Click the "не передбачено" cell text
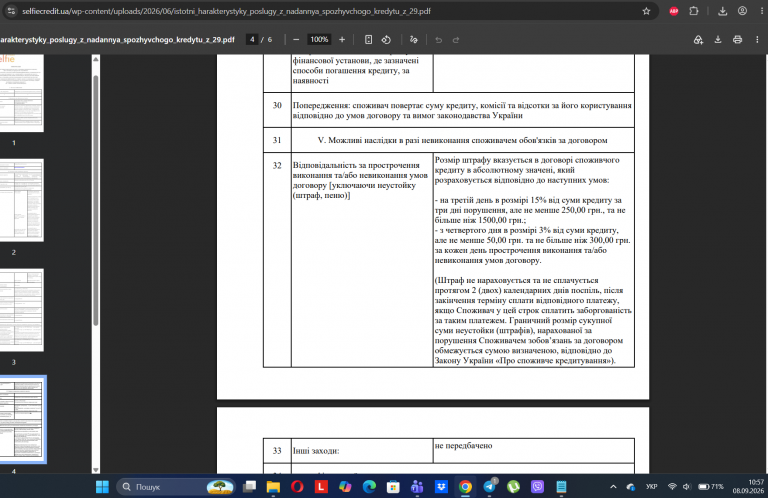 [x=463, y=446]
